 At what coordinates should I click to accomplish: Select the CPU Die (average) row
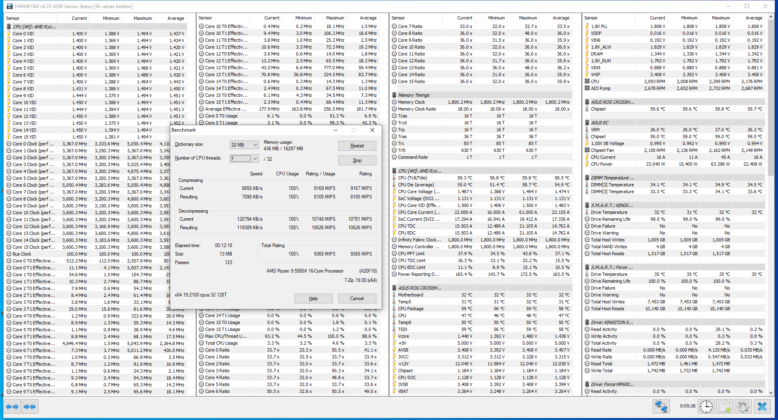(x=481, y=184)
